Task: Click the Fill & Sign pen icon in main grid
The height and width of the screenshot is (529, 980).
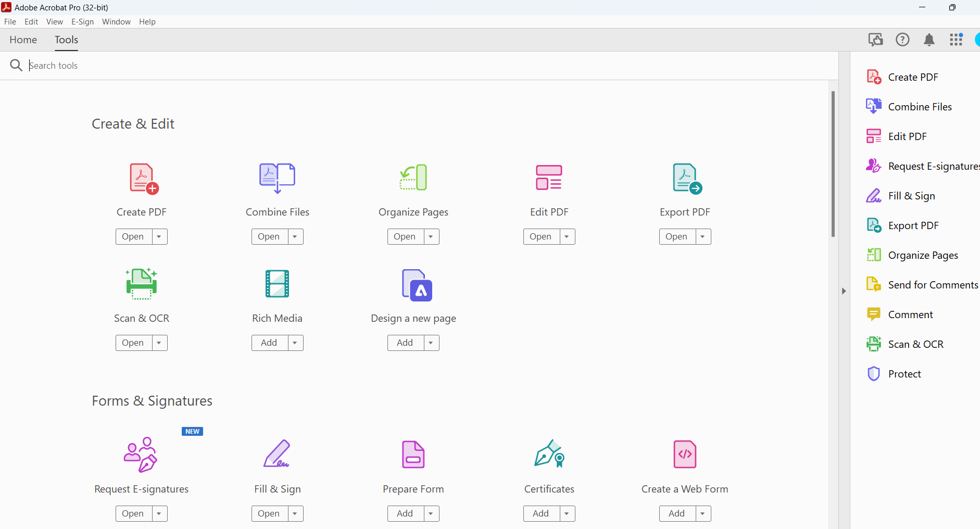Action: tap(277, 454)
